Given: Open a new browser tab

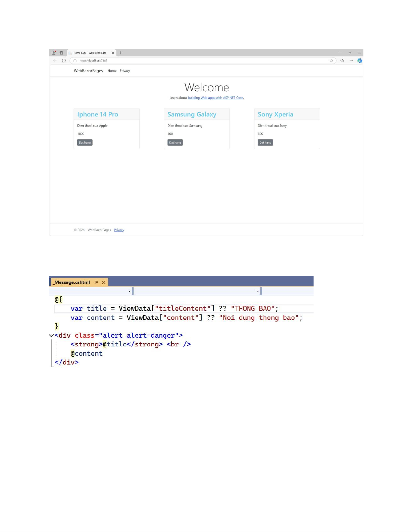Looking at the screenshot, I should pos(121,53).
